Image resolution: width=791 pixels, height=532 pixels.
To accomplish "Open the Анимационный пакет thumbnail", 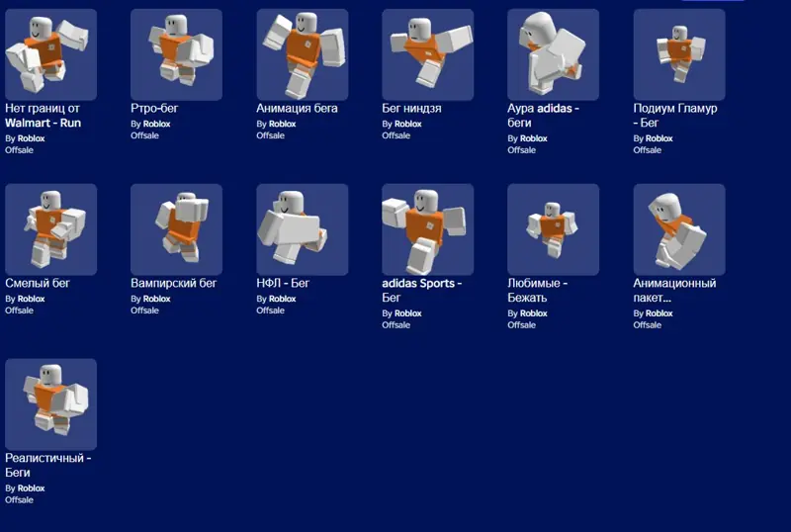I will pos(679,229).
